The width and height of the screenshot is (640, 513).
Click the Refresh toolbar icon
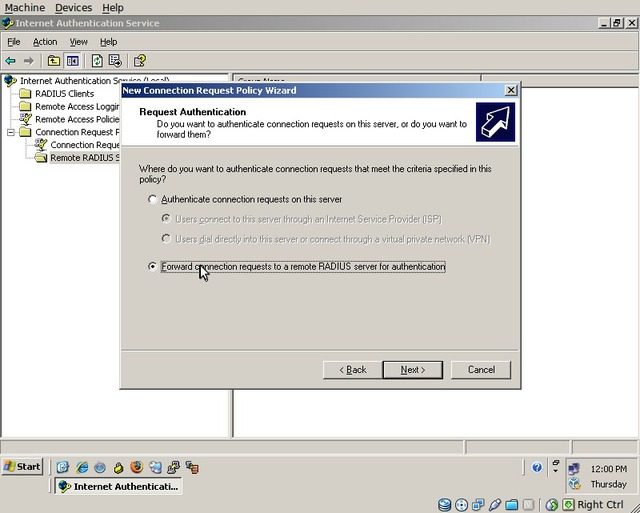(97, 61)
